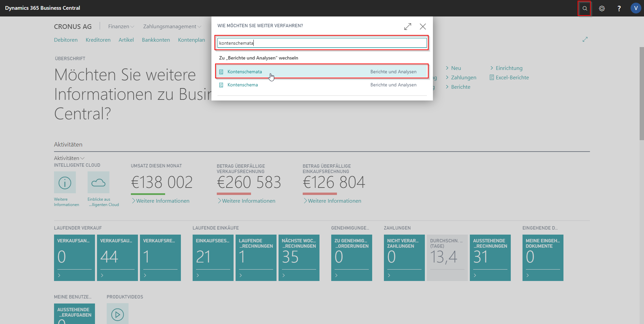The height and width of the screenshot is (324, 644).
Task: Open Kreditoren navigation link
Action: (x=98, y=40)
